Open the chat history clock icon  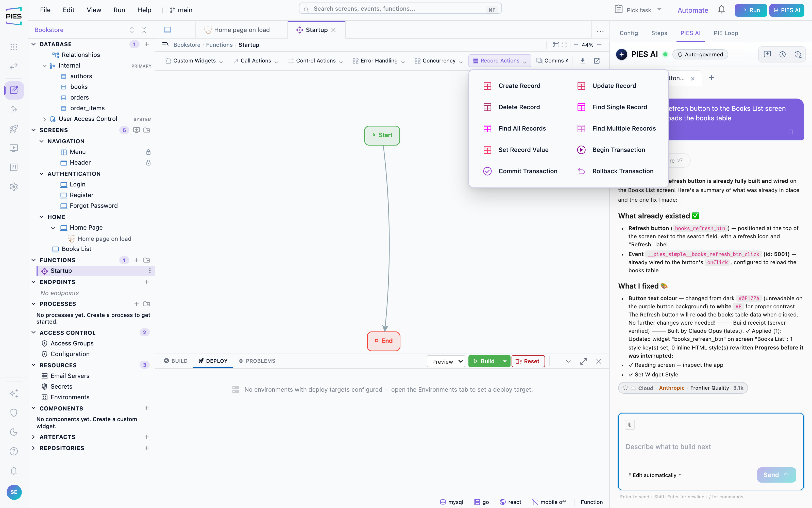(x=783, y=54)
